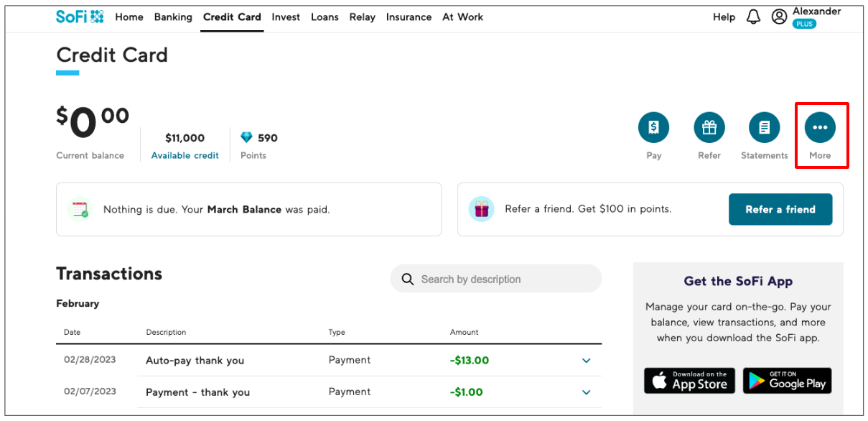This screenshot has width=868, height=421.
Task: Click the Help link
Action: 724,17
